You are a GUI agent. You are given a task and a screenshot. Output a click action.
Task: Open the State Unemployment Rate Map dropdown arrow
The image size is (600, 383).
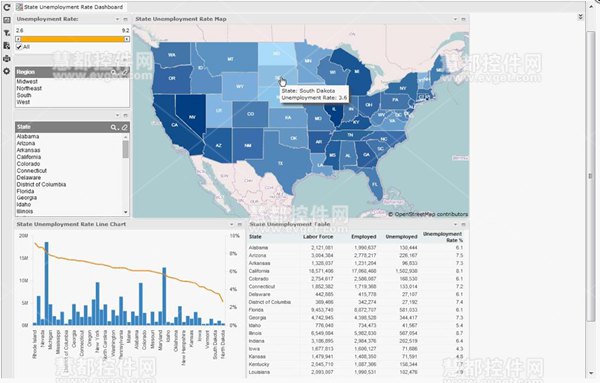455,19
